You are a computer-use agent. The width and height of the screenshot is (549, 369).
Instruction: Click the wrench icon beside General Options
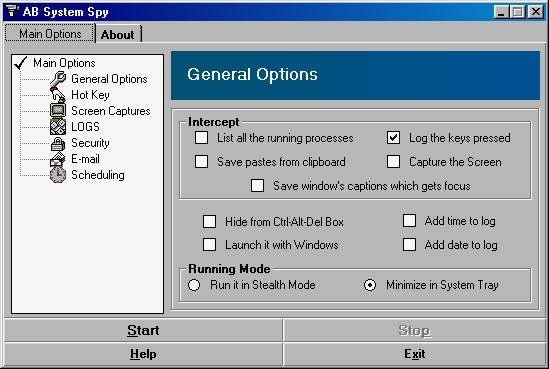pos(58,78)
